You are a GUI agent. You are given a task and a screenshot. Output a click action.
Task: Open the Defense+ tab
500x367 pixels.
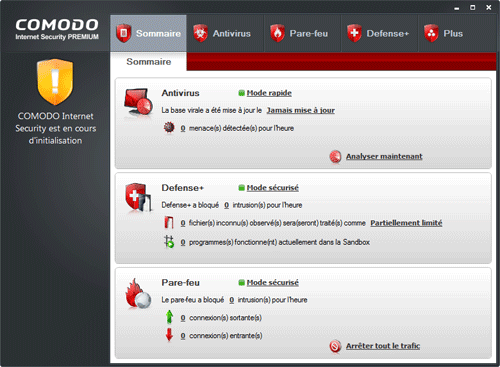379,33
